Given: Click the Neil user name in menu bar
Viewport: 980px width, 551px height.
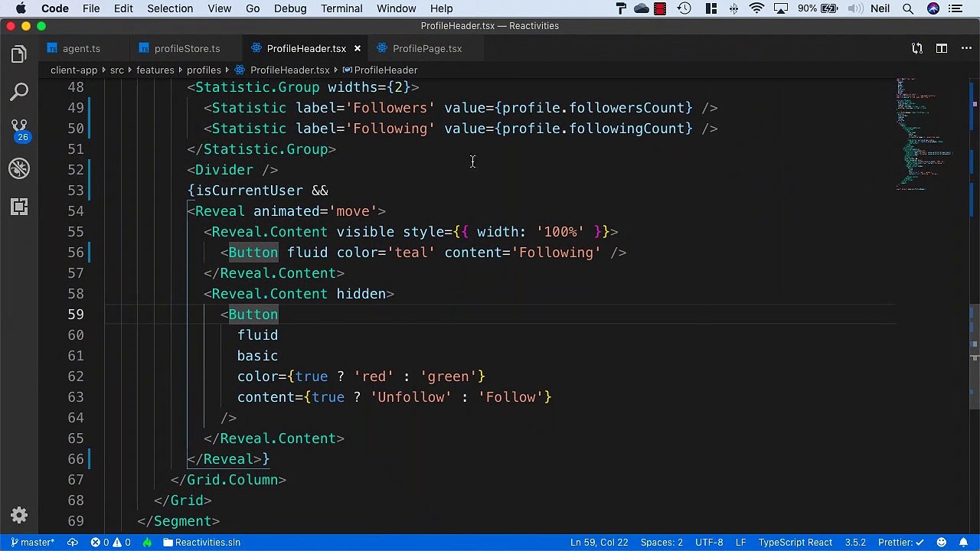Looking at the screenshot, I should click(880, 8).
